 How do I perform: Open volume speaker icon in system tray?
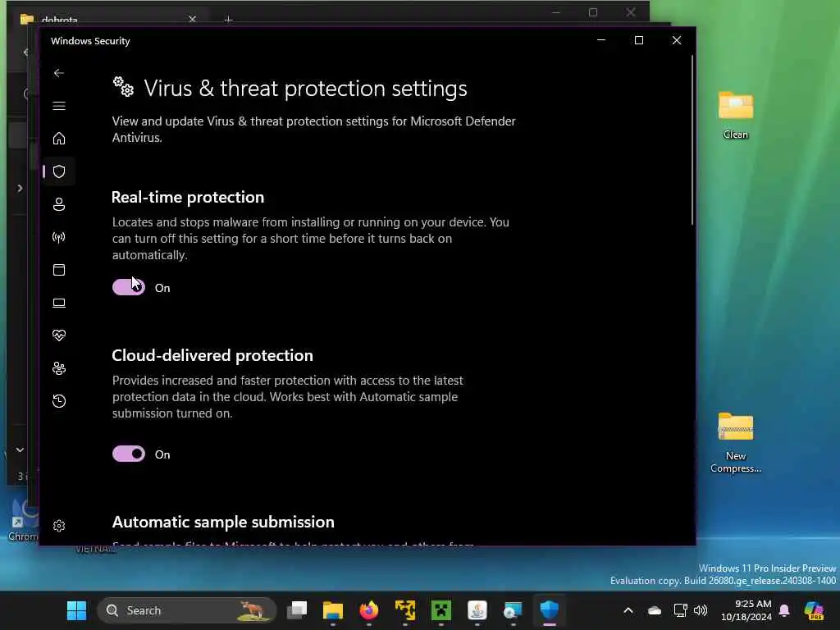click(701, 610)
